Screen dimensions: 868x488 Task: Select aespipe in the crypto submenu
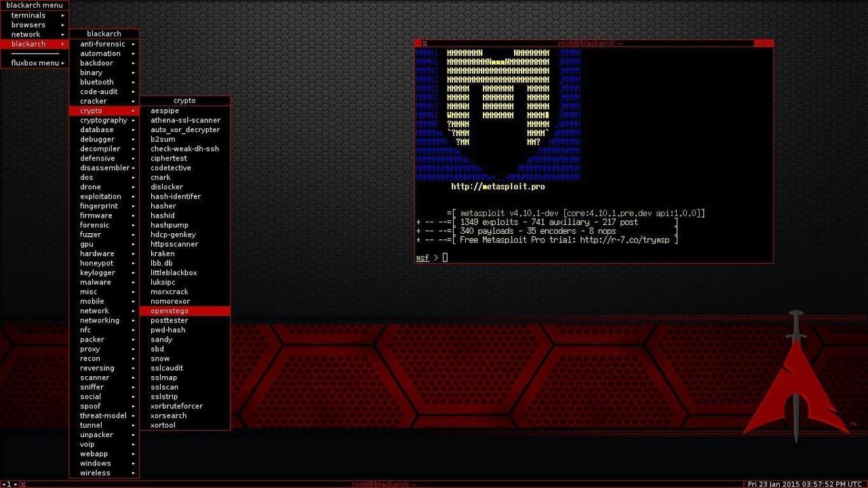(165, 110)
